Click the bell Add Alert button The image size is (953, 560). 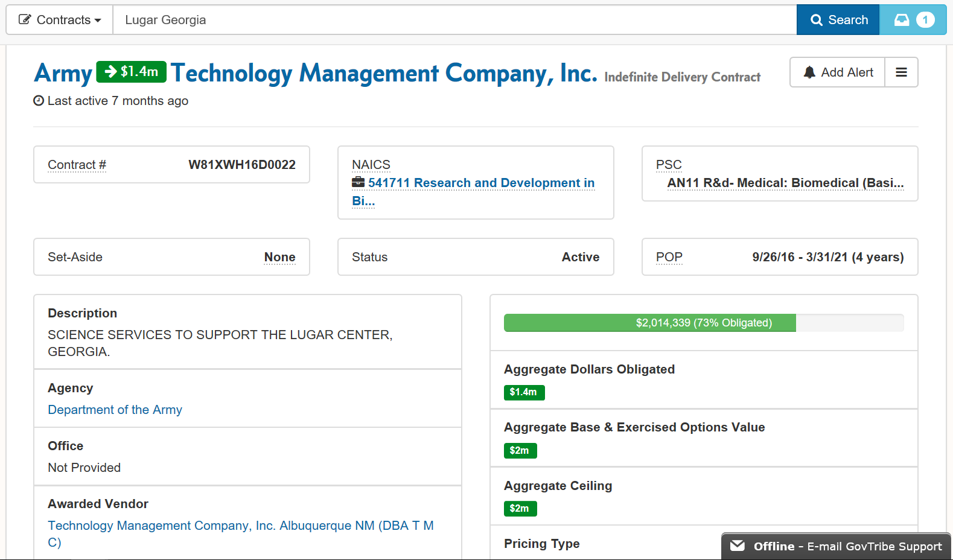click(838, 72)
